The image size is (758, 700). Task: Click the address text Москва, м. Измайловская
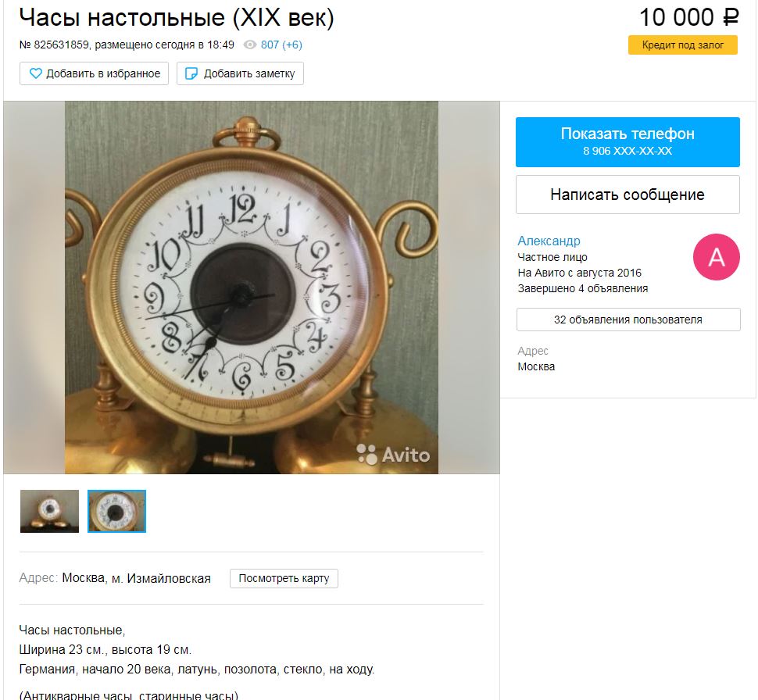click(136, 578)
